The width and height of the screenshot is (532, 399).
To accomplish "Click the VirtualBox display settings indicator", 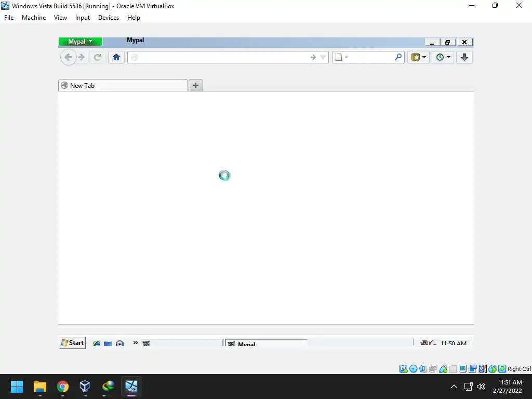I will coord(462,369).
